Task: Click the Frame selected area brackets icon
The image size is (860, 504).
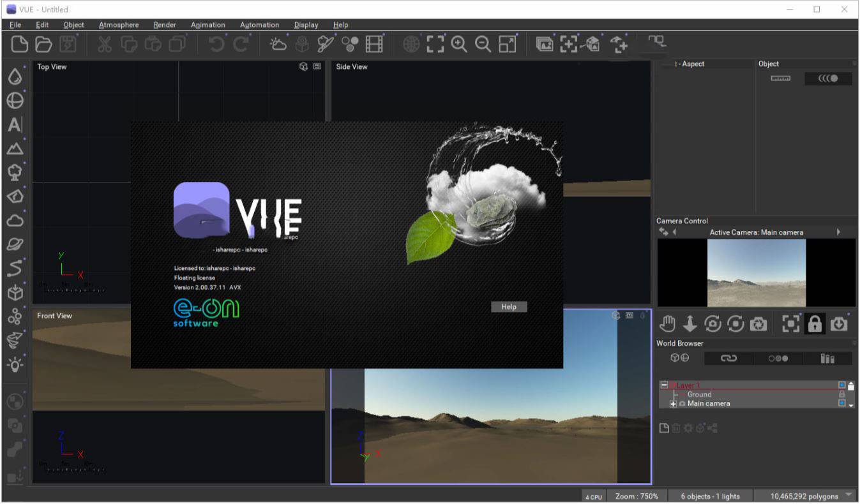Action: 435,44
